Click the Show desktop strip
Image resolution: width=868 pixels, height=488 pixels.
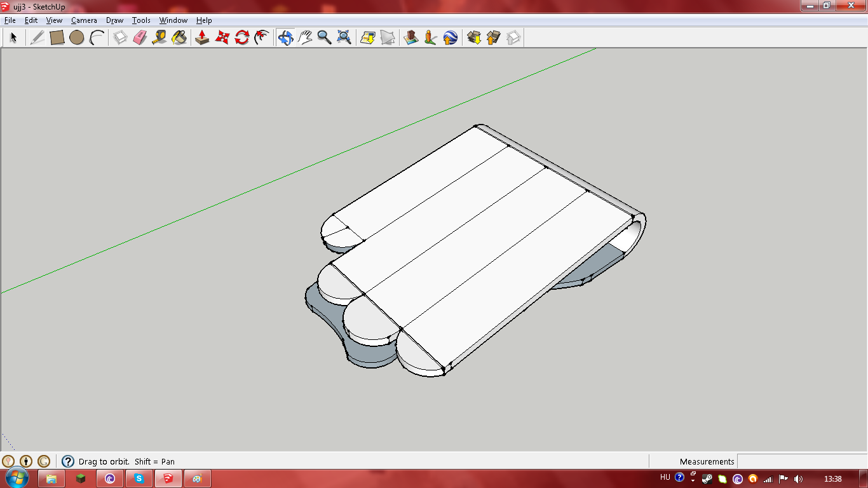tap(864, 478)
